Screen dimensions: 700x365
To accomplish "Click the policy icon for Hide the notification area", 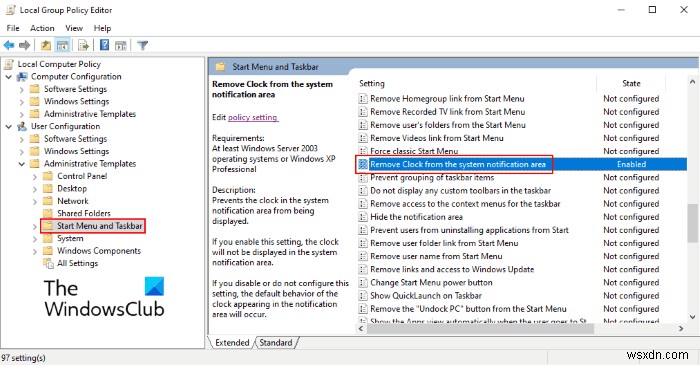I will coord(363,217).
